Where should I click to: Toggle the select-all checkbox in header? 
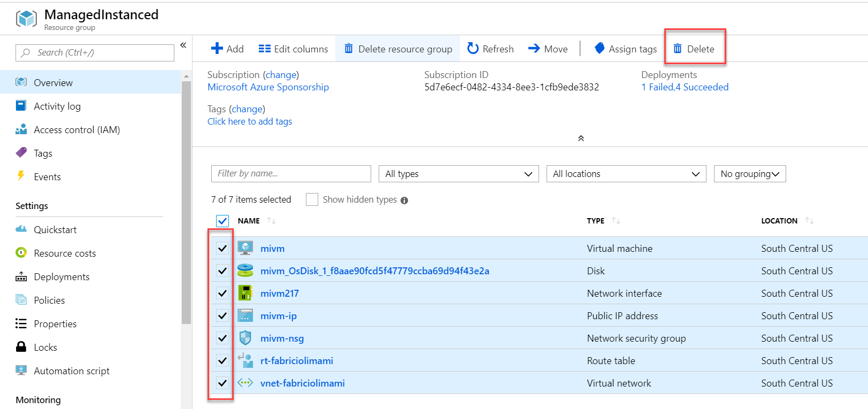point(222,221)
